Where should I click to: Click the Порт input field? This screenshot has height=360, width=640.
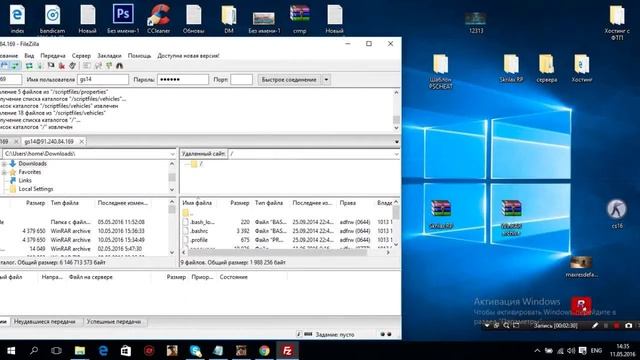(241, 80)
